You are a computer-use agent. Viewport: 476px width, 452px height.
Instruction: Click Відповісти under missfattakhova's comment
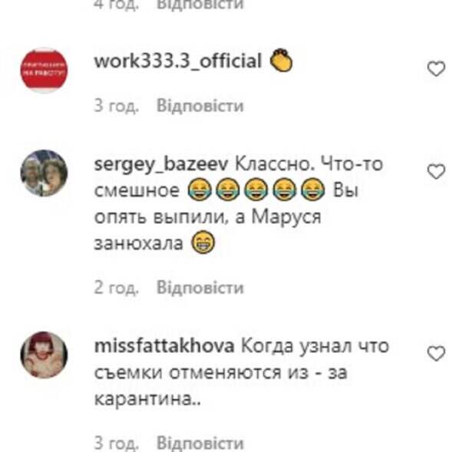pyautogui.click(x=200, y=443)
